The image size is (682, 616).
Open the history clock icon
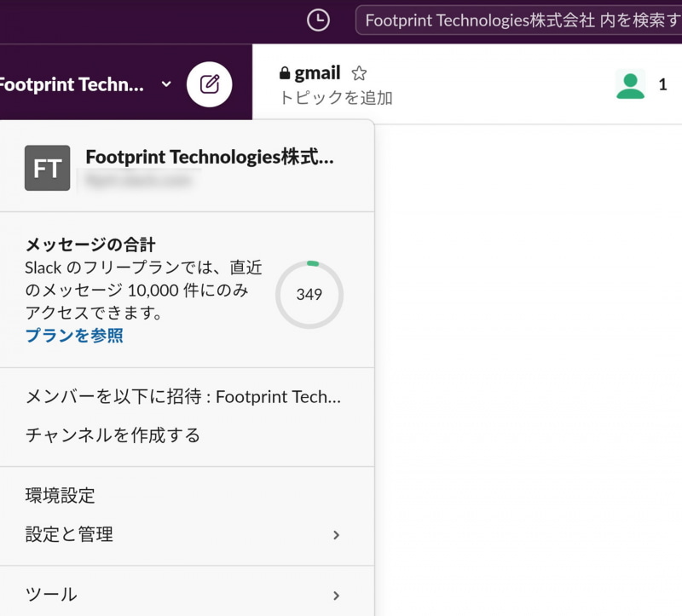click(x=318, y=20)
